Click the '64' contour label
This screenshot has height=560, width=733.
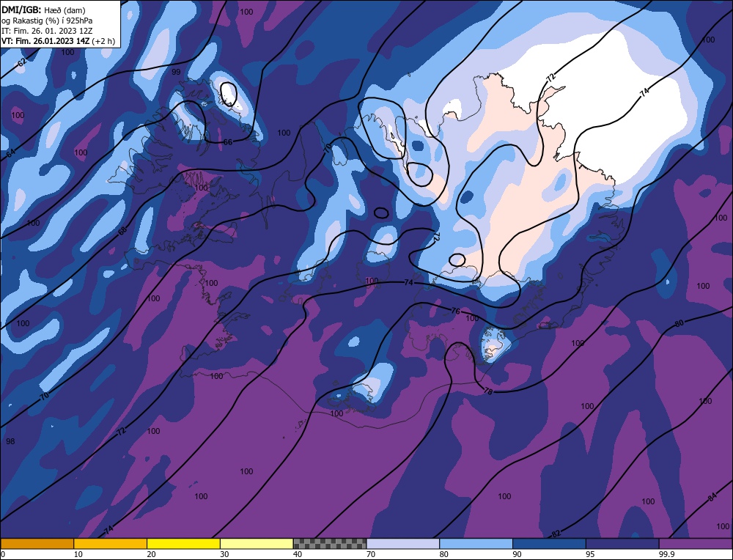[x=11, y=152]
